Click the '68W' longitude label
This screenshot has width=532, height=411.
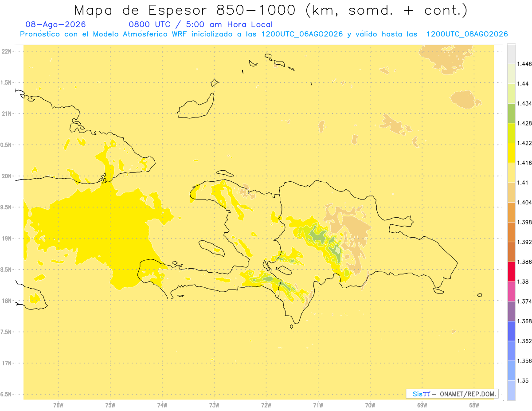tap(474, 405)
